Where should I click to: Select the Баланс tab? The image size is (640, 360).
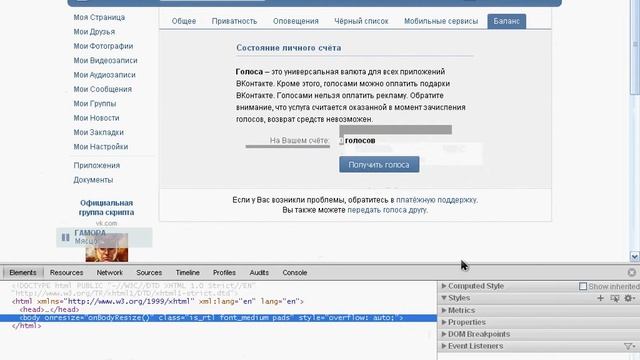(507, 21)
